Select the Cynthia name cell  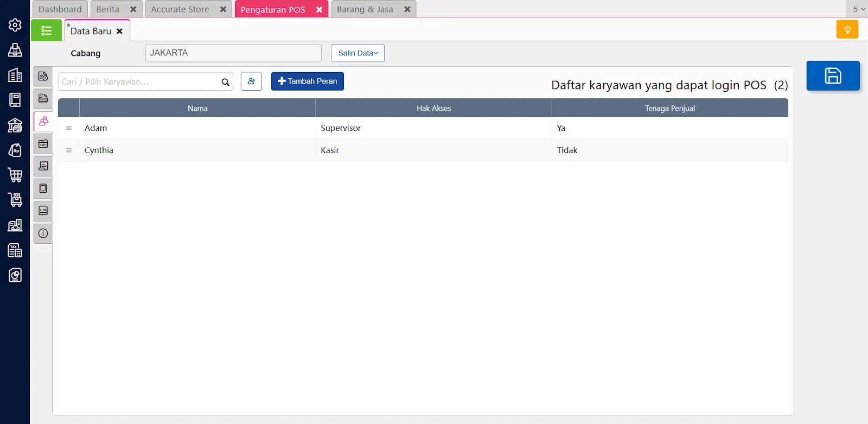point(197,150)
